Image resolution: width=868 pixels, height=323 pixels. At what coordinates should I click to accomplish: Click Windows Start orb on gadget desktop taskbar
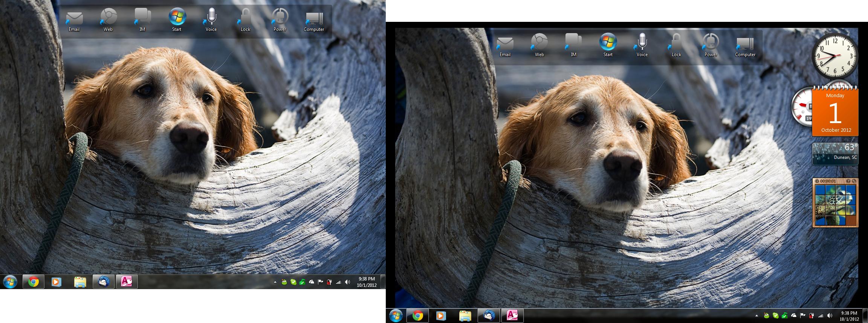(396, 315)
